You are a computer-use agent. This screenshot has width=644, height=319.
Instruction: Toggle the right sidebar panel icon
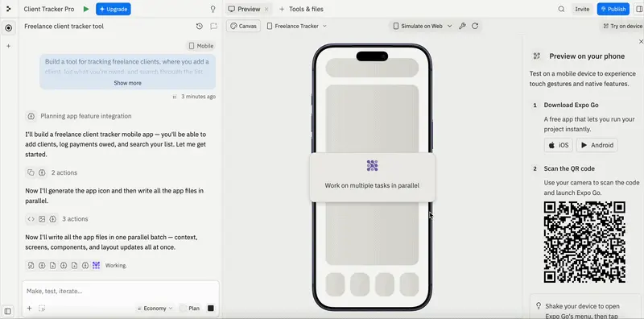pyautogui.click(x=638, y=9)
